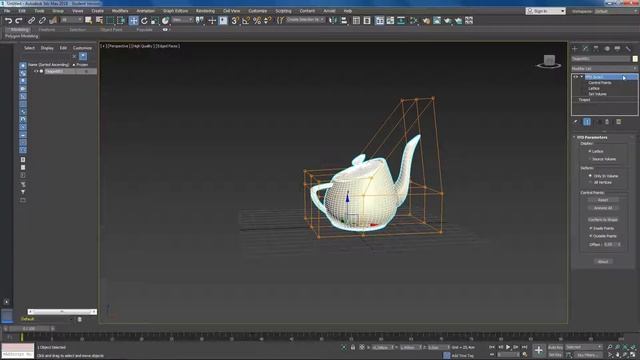Click the Undo arrow icon
This screenshot has height=360, width=640.
(8, 20)
